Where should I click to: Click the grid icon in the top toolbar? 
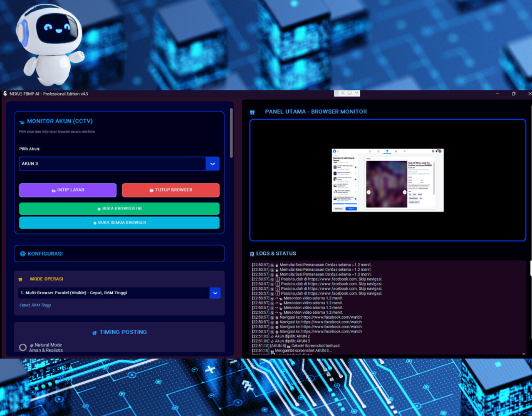336,93
